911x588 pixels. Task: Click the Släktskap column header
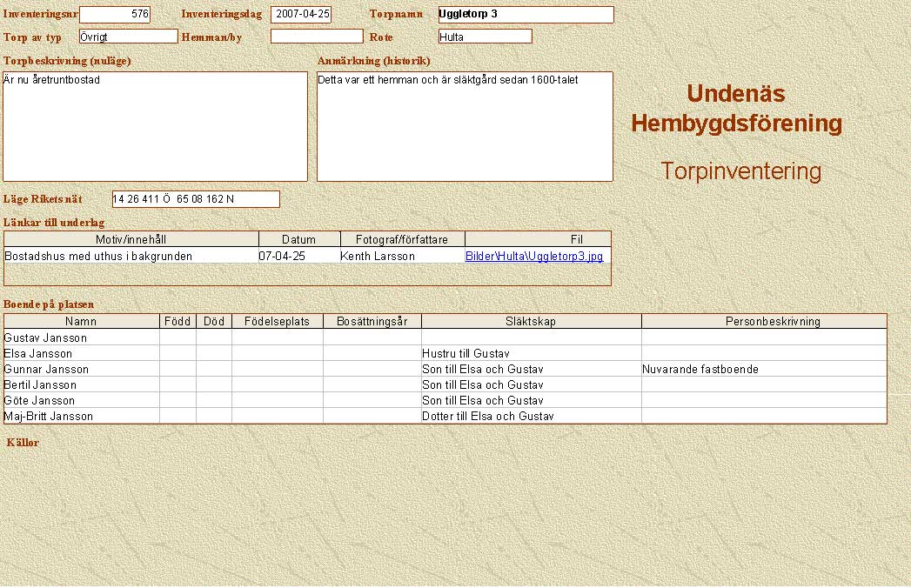[x=531, y=322]
